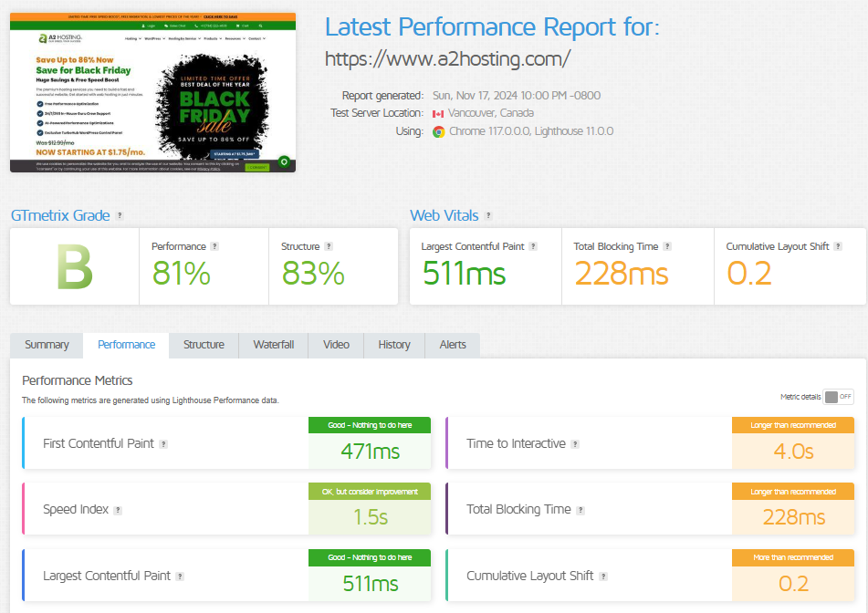This screenshot has height=613, width=868.
Task: Click the 1.5s Speed Index value
Action: tap(371, 517)
